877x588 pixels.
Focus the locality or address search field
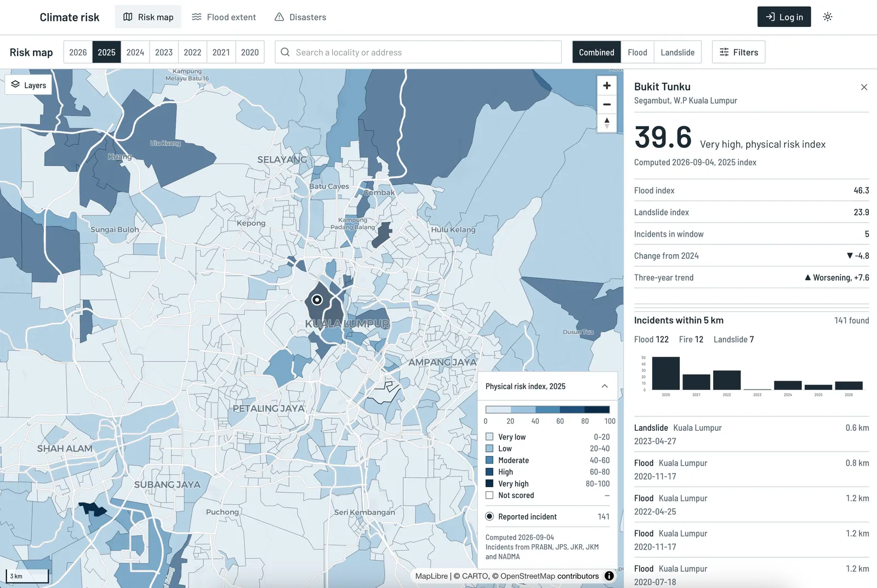click(418, 52)
